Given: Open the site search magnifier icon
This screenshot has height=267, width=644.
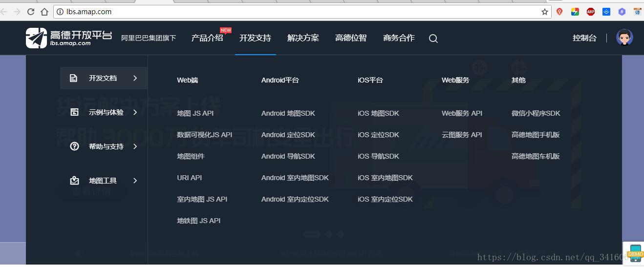Looking at the screenshot, I should [433, 38].
